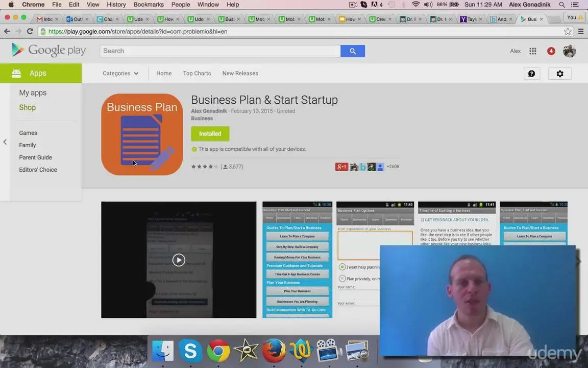Open the red notifications badge
The height and width of the screenshot is (368, 588).
[x=551, y=51]
